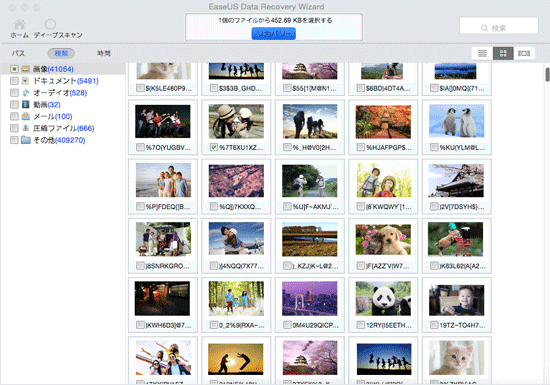Click file name 0_2%9(RXA~
Viewport: 550px width, 385px height.
coord(241,325)
